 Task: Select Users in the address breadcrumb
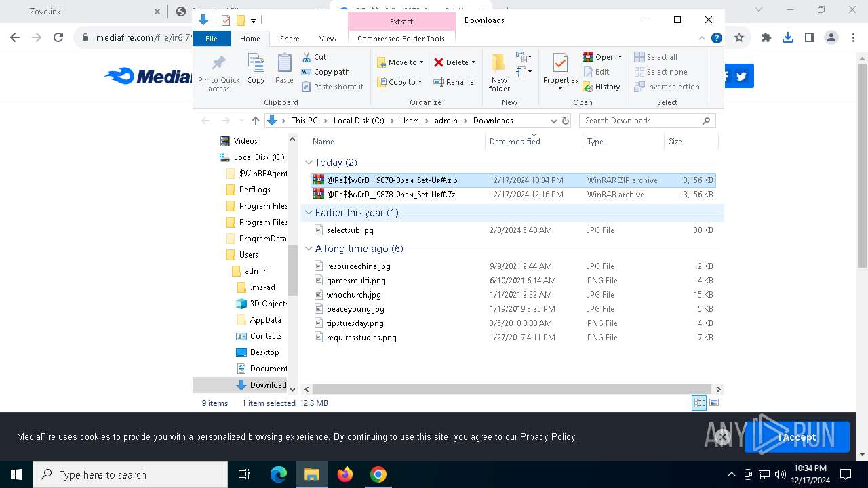coord(410,121)
